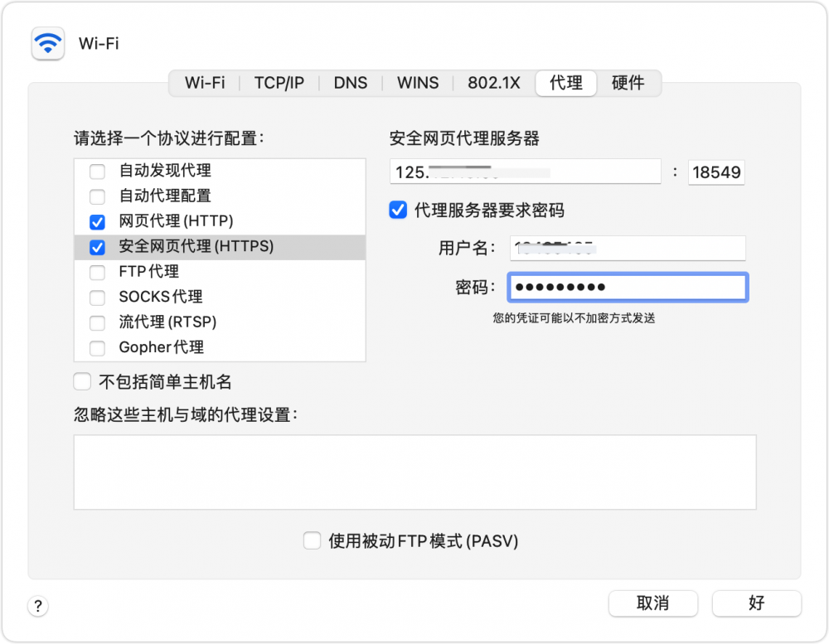This screenshot has height=644, width=829.
Task: Enable 自动发现代理 checkbox
Action: (x=97, y=172)
